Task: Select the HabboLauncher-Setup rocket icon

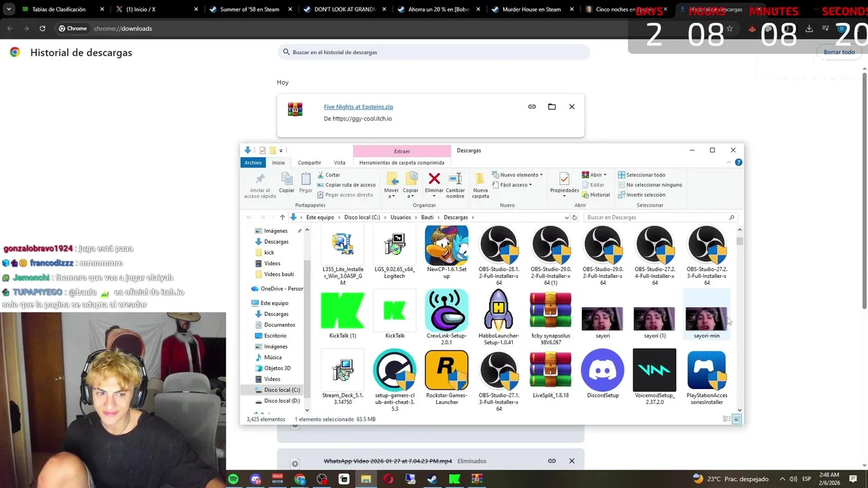Action: click(498, 310)
